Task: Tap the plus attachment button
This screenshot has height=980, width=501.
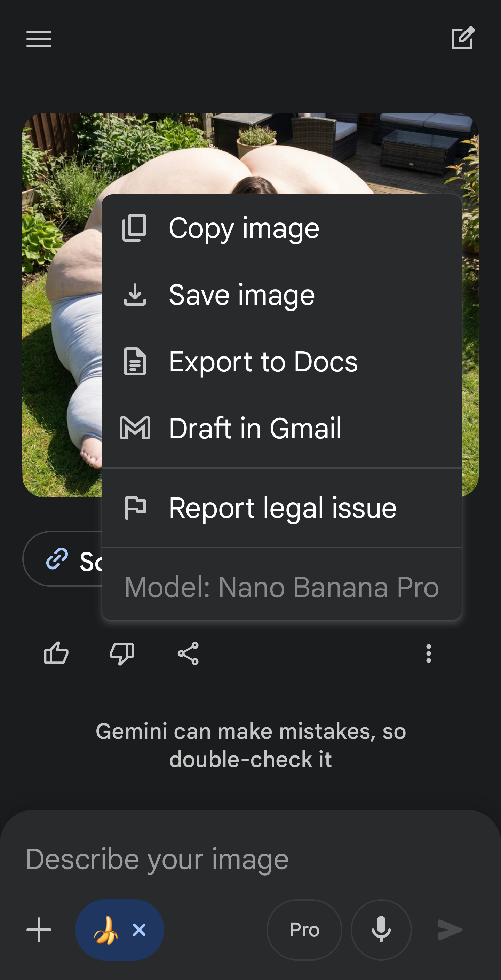Action: [39, 930]
